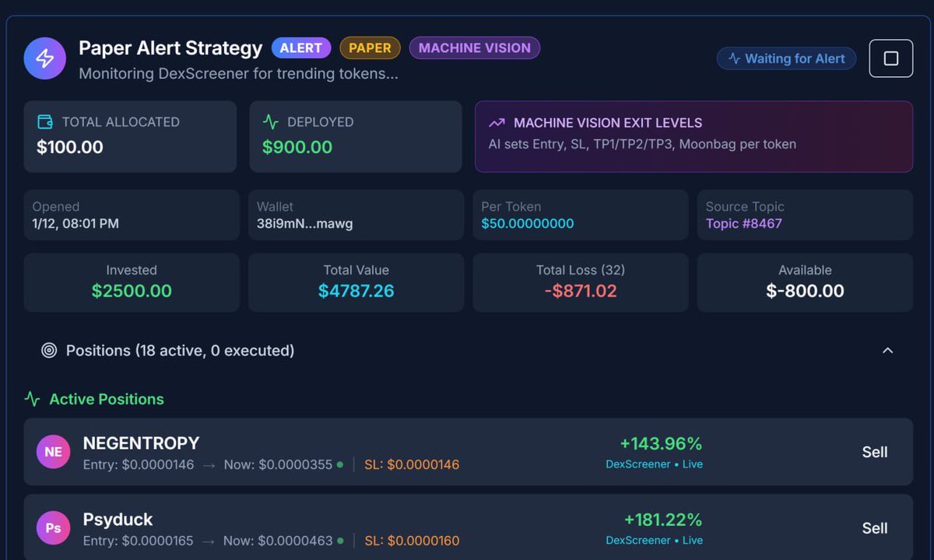934x560 pixels.
Task: Click the NEGENTROPY token name
Action: (141, 443)
